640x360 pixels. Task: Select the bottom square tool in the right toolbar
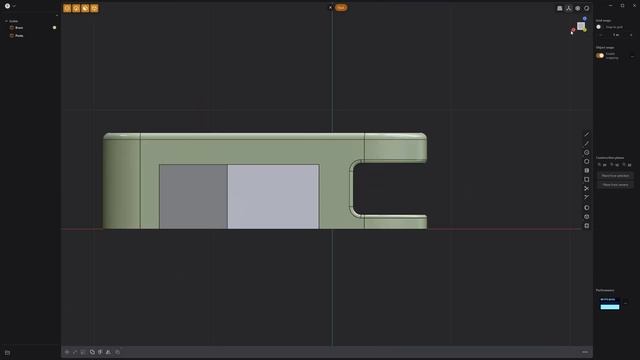pos(587,225)
